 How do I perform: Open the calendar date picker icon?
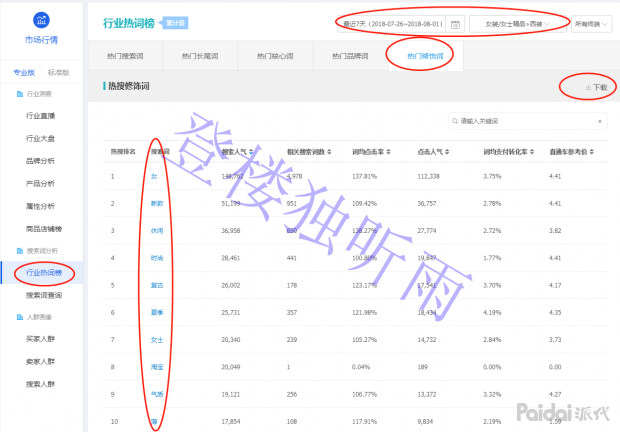click(455, 24)
